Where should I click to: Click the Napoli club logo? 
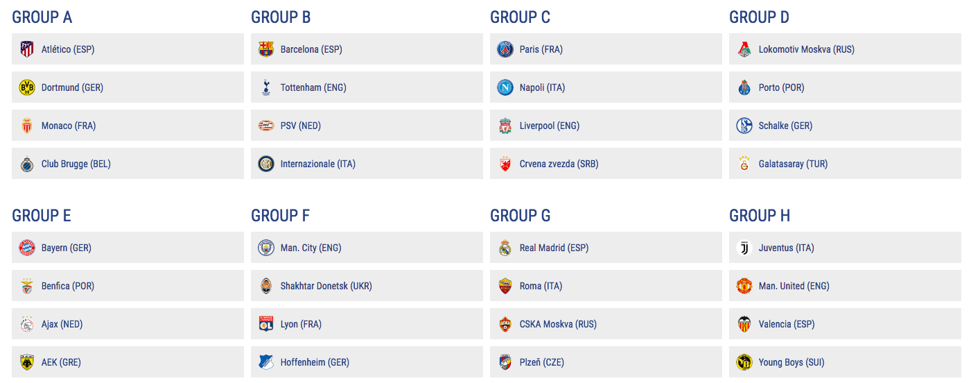[505, 87]
